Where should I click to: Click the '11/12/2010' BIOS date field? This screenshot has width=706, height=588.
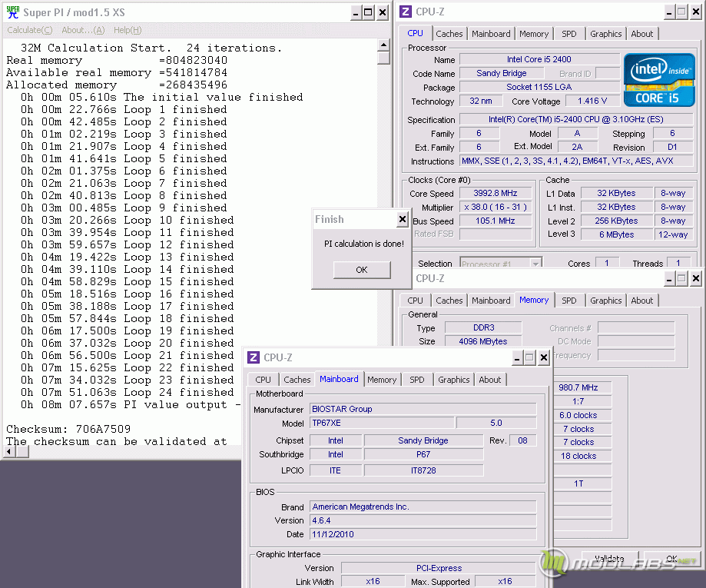pos(423,534)
